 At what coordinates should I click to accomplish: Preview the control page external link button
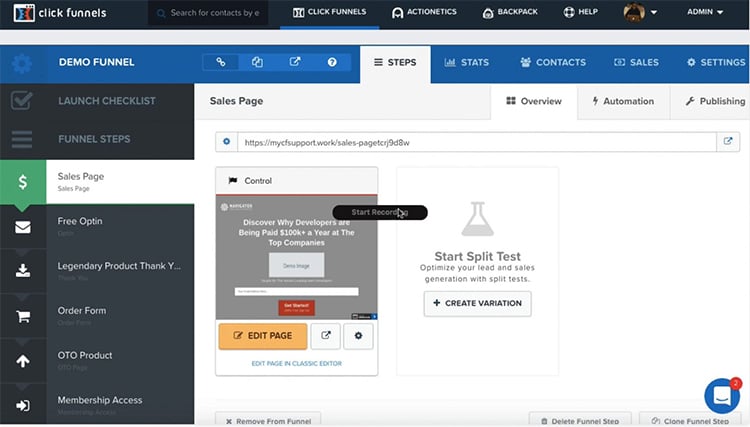tap(326, 336)
